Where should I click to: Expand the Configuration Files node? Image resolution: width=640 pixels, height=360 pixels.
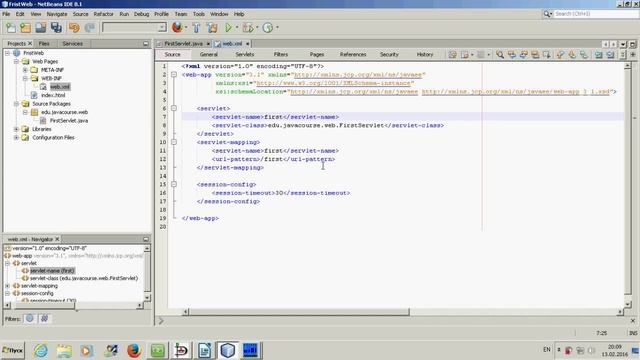coord(16,138)
